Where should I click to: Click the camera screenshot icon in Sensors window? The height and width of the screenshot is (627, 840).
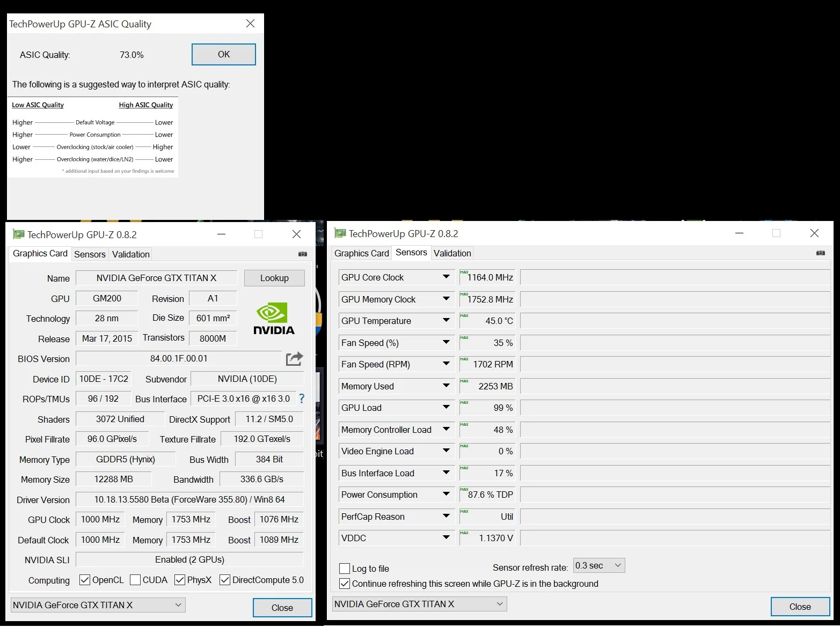point(821,253)
